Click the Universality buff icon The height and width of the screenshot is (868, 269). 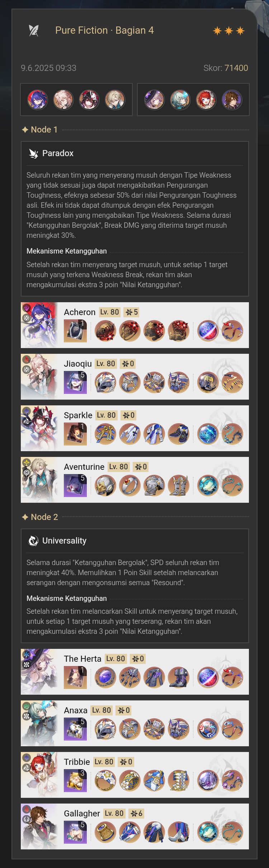pyautogui.click(x=34, y=541)
